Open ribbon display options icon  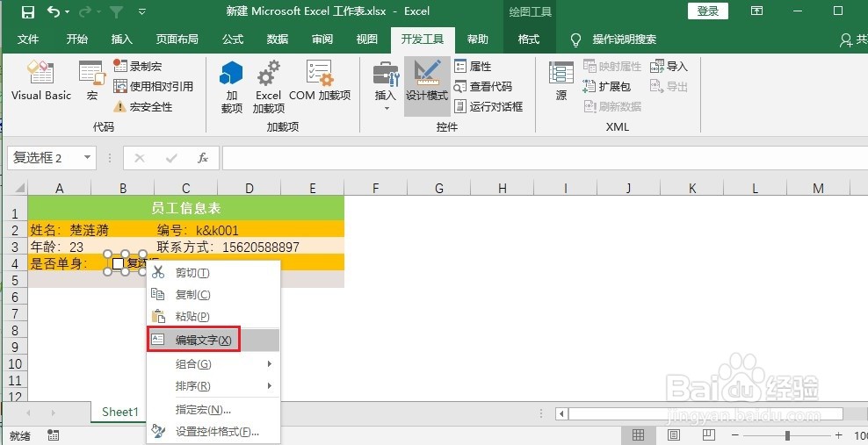point(756,11)
